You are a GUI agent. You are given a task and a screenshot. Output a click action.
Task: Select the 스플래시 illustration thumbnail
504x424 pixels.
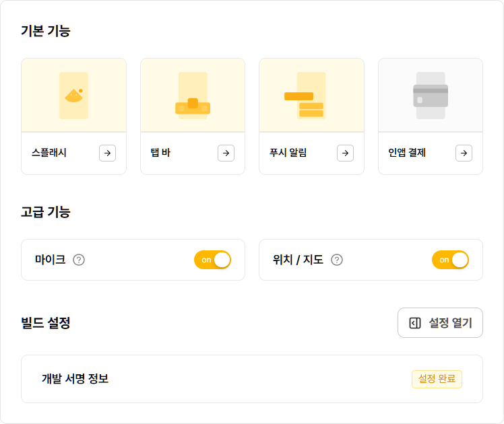click(x=73, y=96)
